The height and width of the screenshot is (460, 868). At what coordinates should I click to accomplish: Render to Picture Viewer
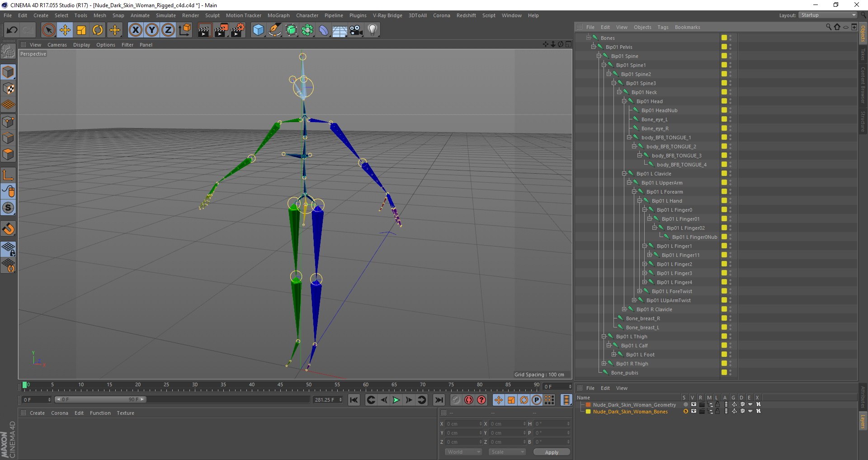click(221, 30)
